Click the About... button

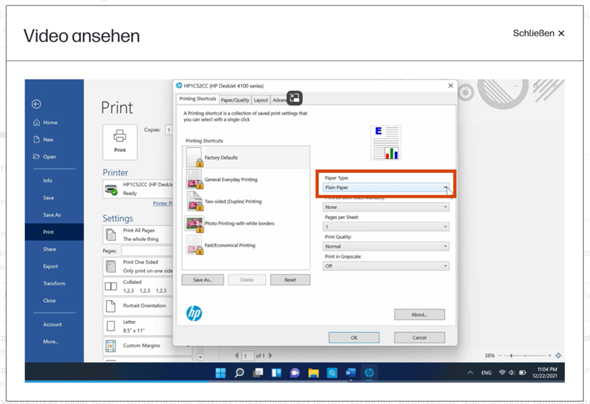coord(420,314)
